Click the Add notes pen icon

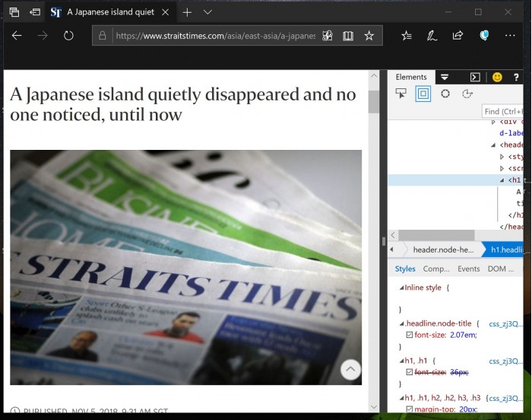[x=432, y=36]
